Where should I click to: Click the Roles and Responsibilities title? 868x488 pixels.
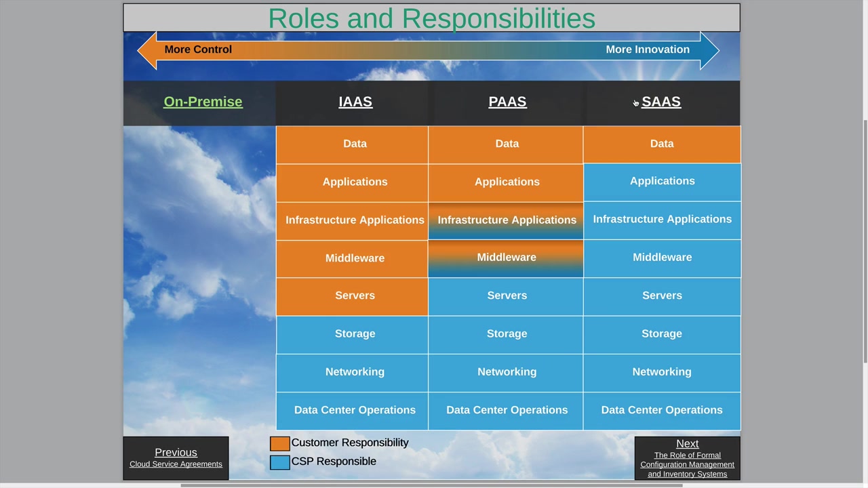pyautogui.click(x=432, y=18)
